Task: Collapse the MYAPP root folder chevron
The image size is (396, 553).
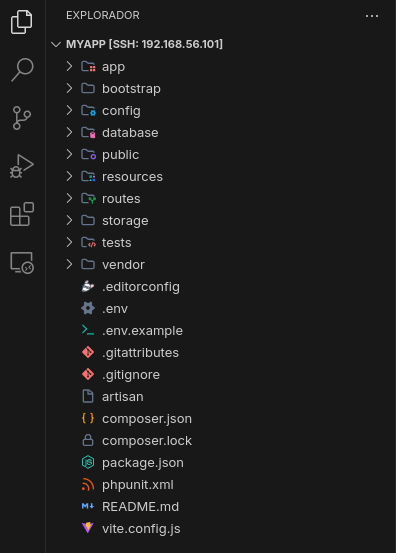Action: (x=56, y=44)
